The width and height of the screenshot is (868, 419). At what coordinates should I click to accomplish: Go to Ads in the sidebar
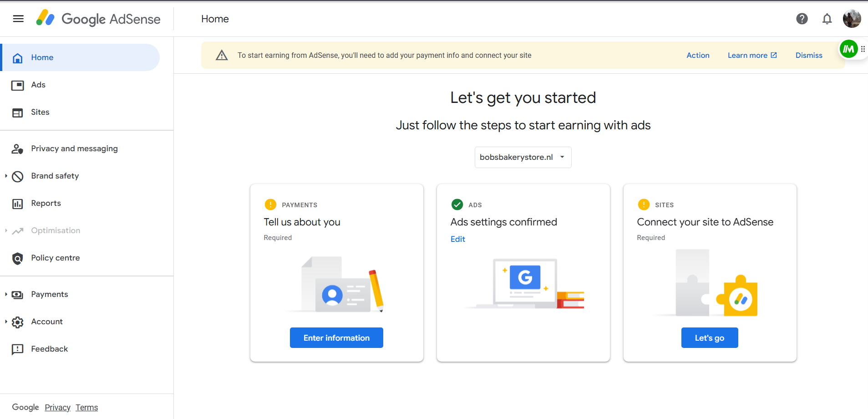[x=38, y=85]
